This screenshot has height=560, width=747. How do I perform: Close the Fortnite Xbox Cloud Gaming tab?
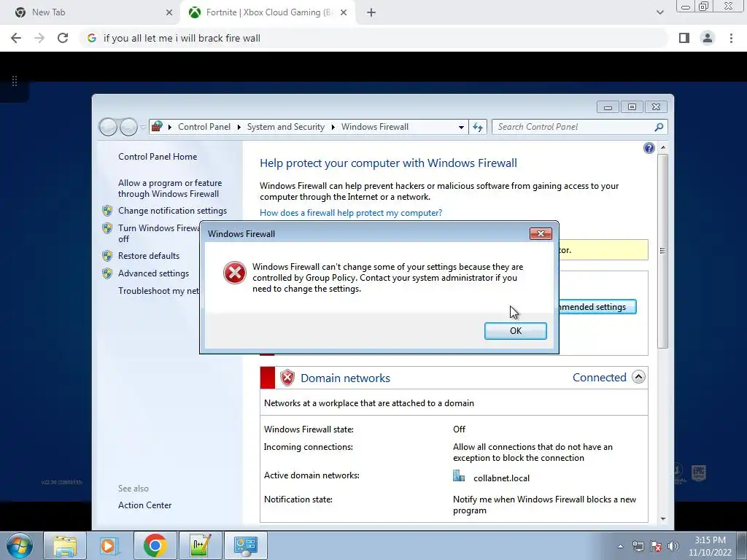[x=344, y=13]
